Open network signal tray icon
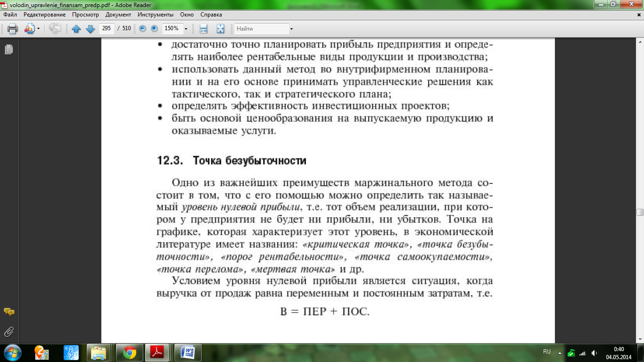Viewport: 644px width, 362px height. coord(583,353)
